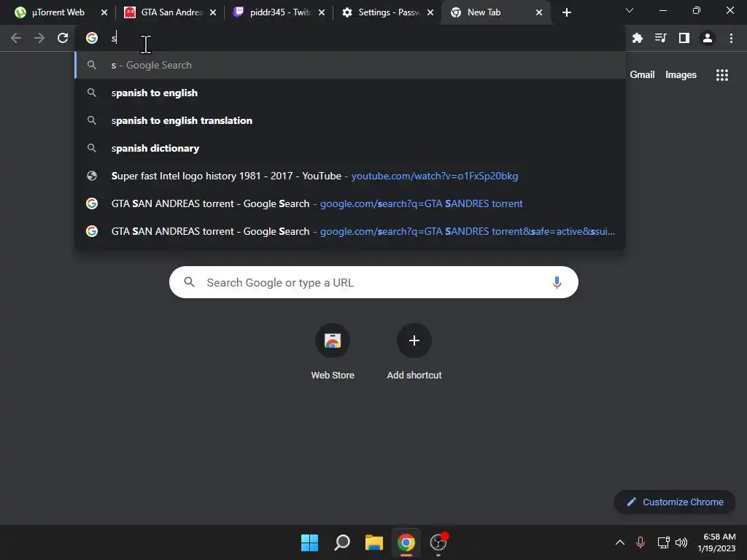Open the Google apps grid
The height and width of the screenshot is (560, 747).
(x=721, y=75)
